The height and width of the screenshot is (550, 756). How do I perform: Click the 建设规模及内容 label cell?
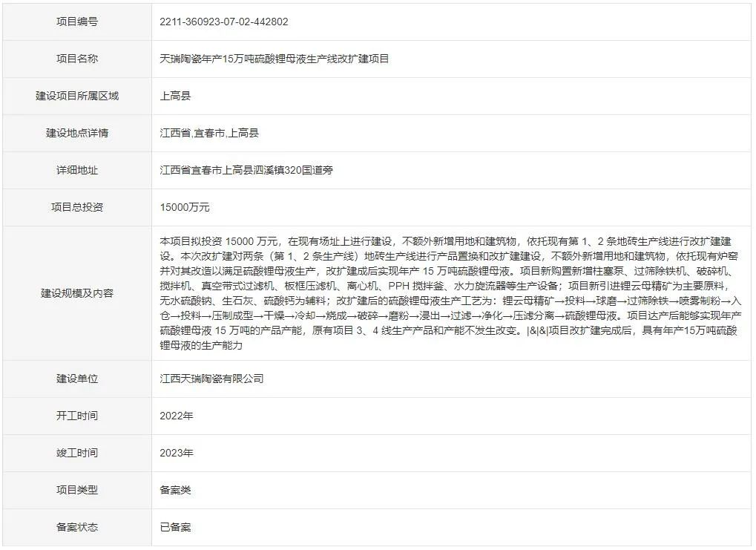[x=77, y=293]
